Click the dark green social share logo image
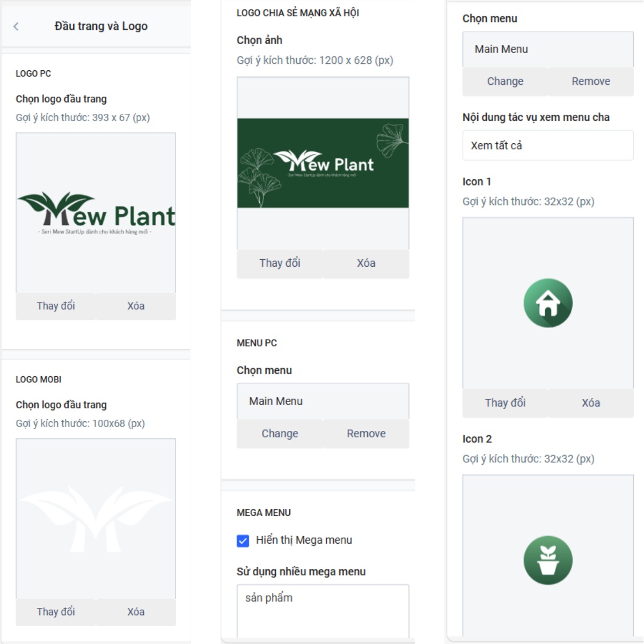Image resolution: width=644 pixels, height=644 pixels. click(323, 163)
